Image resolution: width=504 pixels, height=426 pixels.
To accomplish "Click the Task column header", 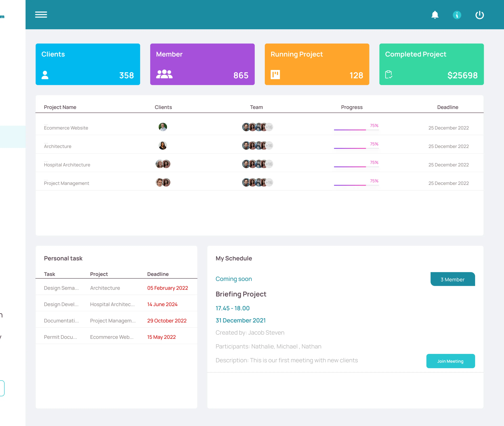I will click(49, 274).
